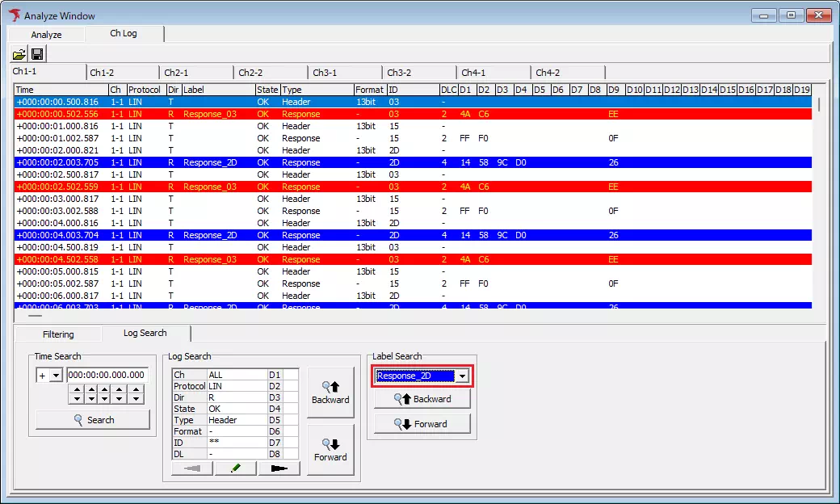Click the log table vertical scrollbar

[x=818, y=202]
